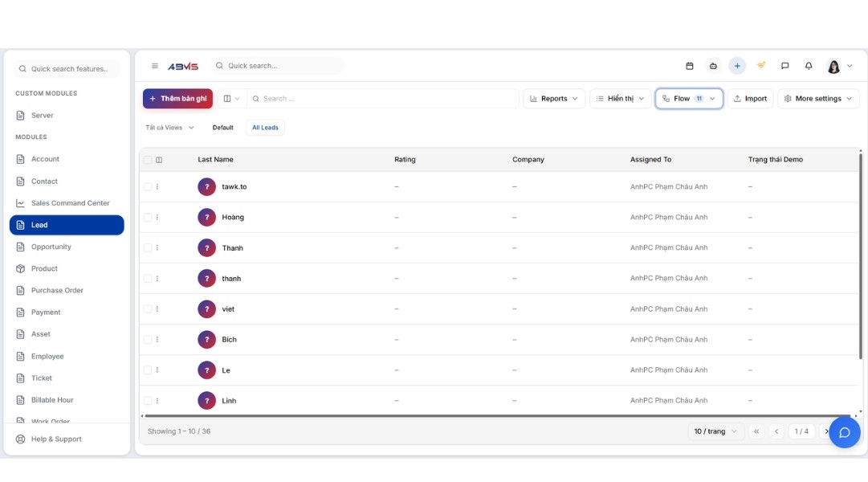Open the Flow dropdown showing 11

(x=688, y=97)
